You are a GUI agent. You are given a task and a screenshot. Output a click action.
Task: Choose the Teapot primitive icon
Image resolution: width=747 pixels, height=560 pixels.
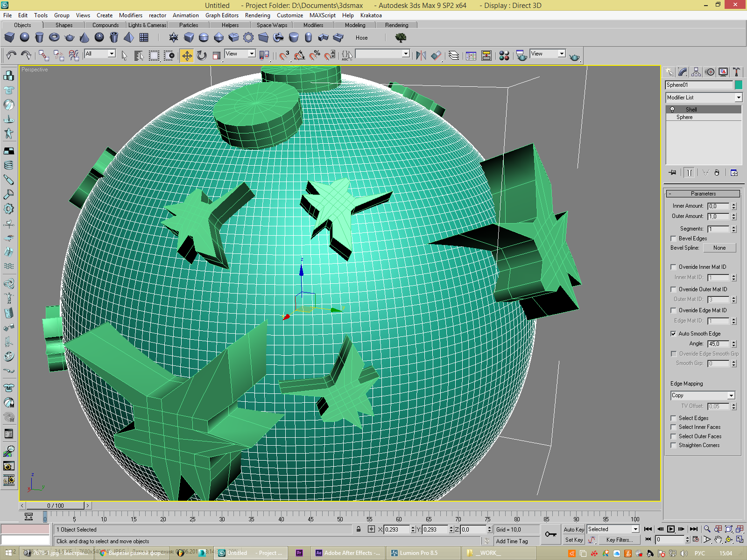tap(70, 38)
